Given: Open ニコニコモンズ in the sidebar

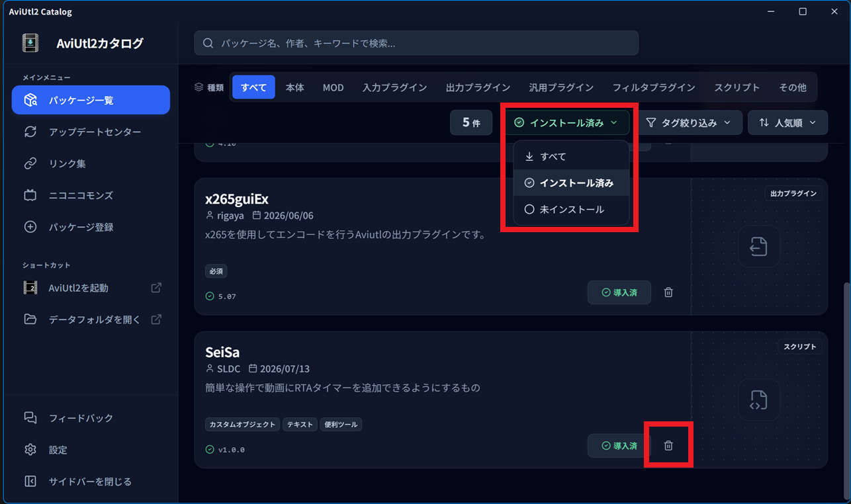Looking at the screenshot, I should coord(91,195).
